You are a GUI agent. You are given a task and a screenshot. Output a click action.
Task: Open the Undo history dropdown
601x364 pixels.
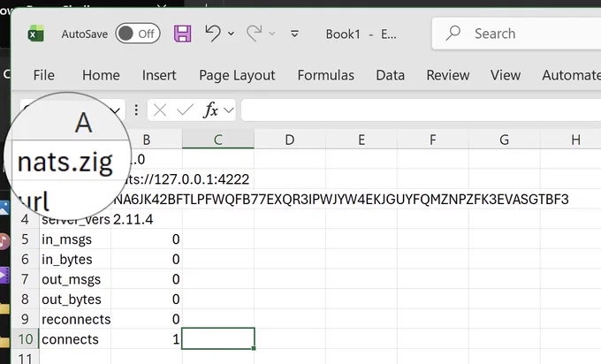pyautogui.click(x=232, y=34)
